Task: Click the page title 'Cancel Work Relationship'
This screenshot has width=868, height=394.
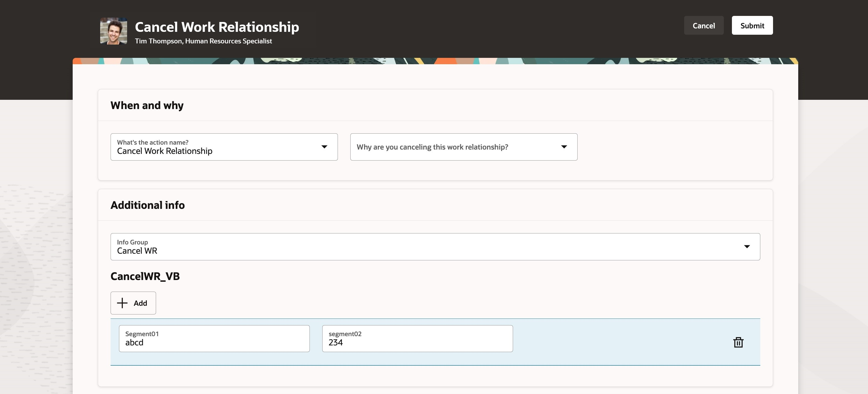Action: (217, 27)
